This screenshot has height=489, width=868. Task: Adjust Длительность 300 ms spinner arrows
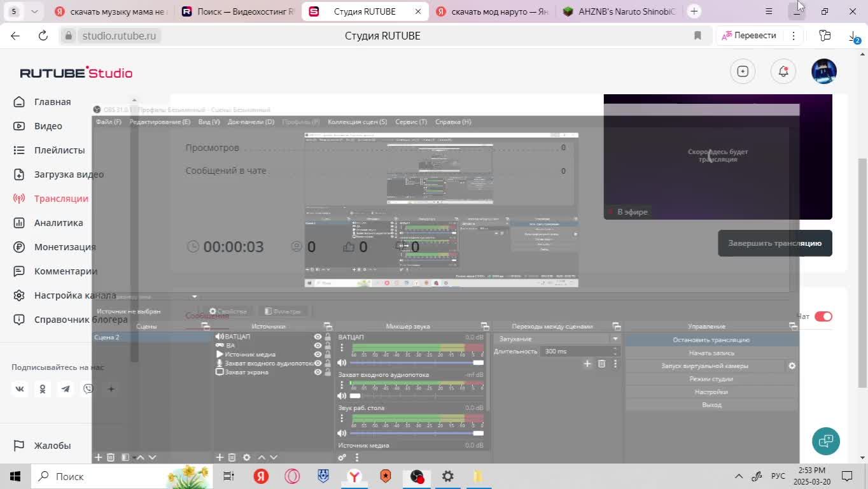click(615, 351)
